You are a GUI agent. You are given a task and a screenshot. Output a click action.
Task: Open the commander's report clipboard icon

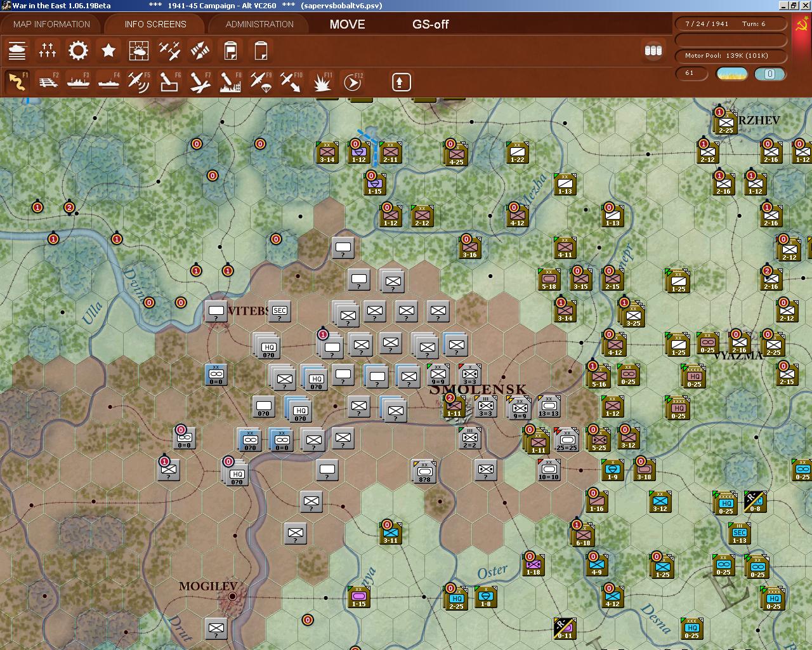(230, 50)
